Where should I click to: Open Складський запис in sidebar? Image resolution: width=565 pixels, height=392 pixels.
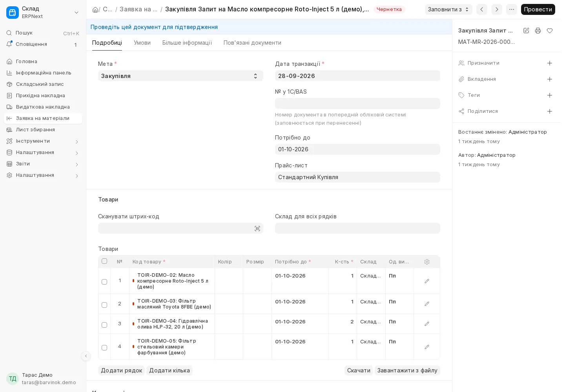43,84
